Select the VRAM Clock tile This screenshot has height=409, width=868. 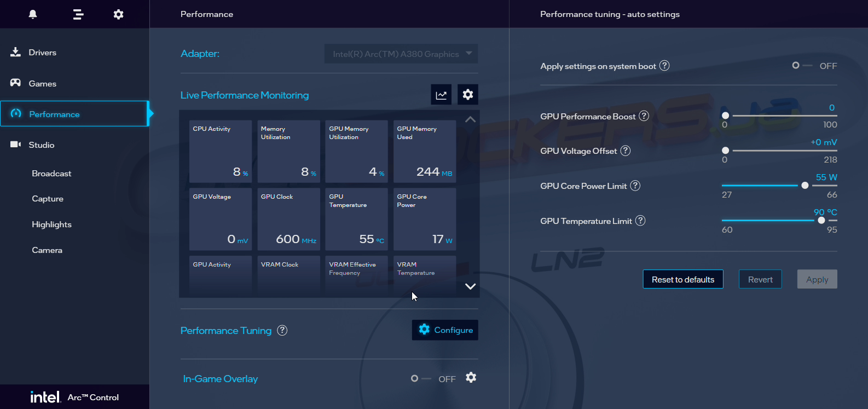pos(288,276)
